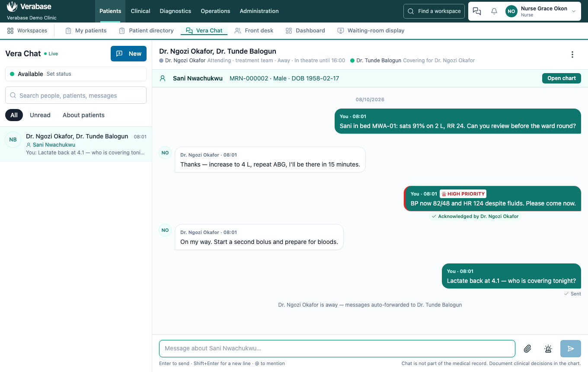Screen dimensions: 588x372
Task: Open the chat messages icon in header
Action: [x=477, y=11]
